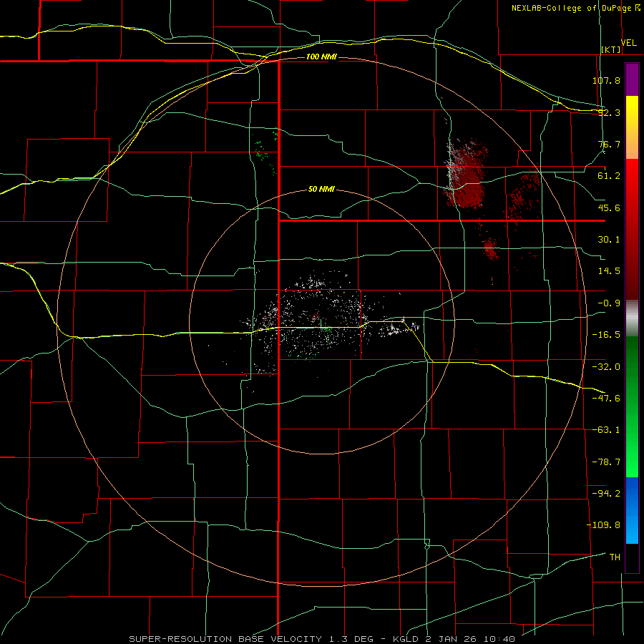Click the TH legend label
644x644 pixels.
coord(615,557)
